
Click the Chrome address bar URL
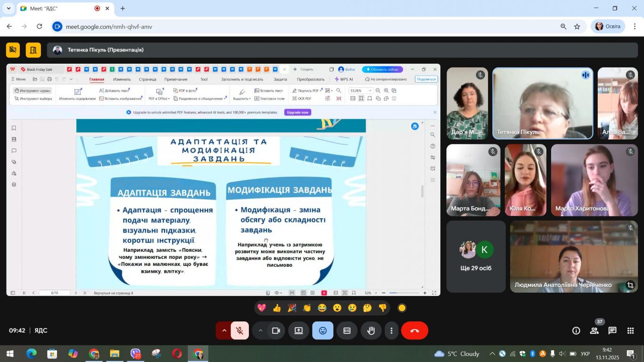tap(109, 27)
